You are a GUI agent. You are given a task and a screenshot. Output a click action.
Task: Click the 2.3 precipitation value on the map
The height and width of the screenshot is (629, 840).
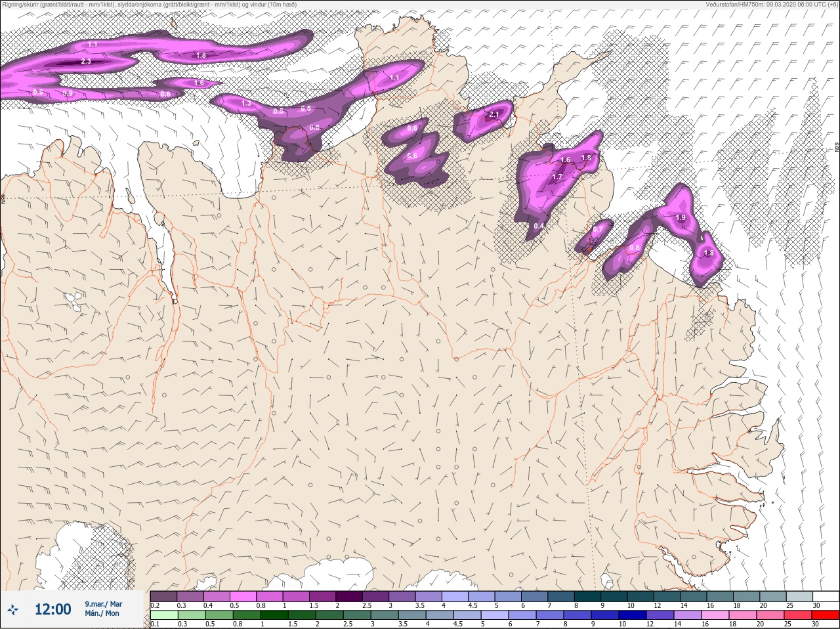point(86,61)
